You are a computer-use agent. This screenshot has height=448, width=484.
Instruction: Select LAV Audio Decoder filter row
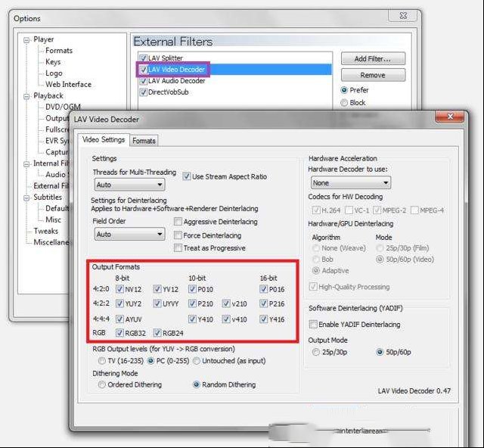coord(235,81)
